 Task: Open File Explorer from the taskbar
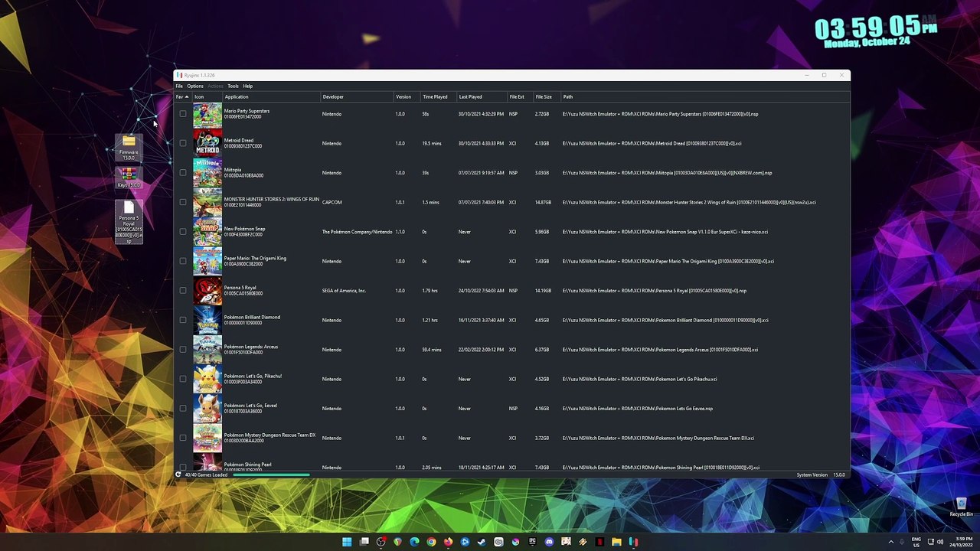[616, 542]
